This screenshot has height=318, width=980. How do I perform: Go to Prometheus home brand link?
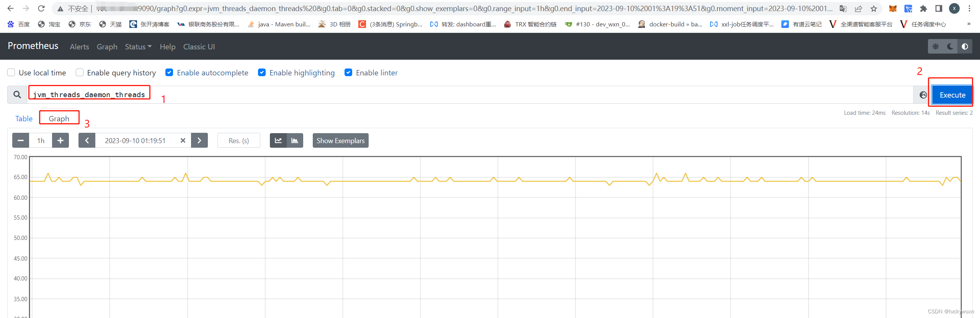(33, 46)
